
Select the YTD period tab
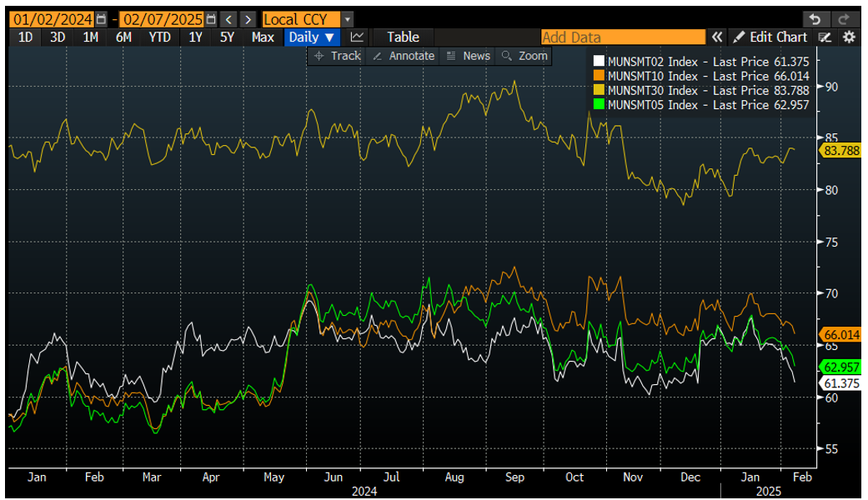point(159,37)
